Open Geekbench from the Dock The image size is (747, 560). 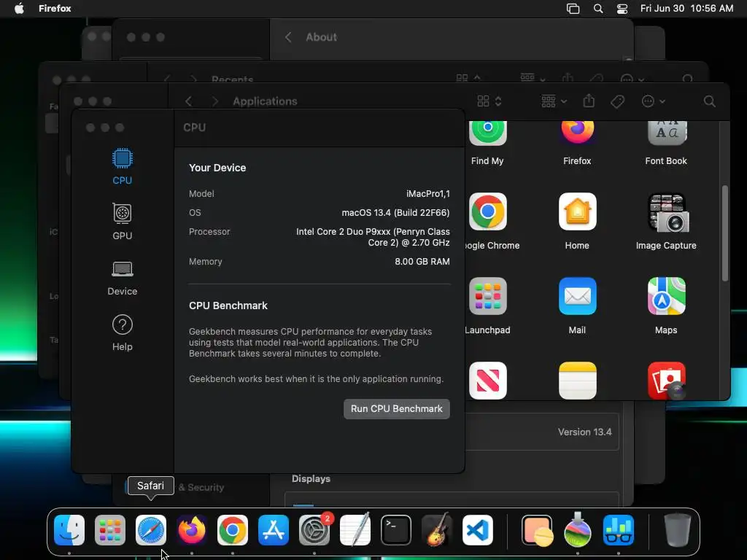tap(619, 530)
